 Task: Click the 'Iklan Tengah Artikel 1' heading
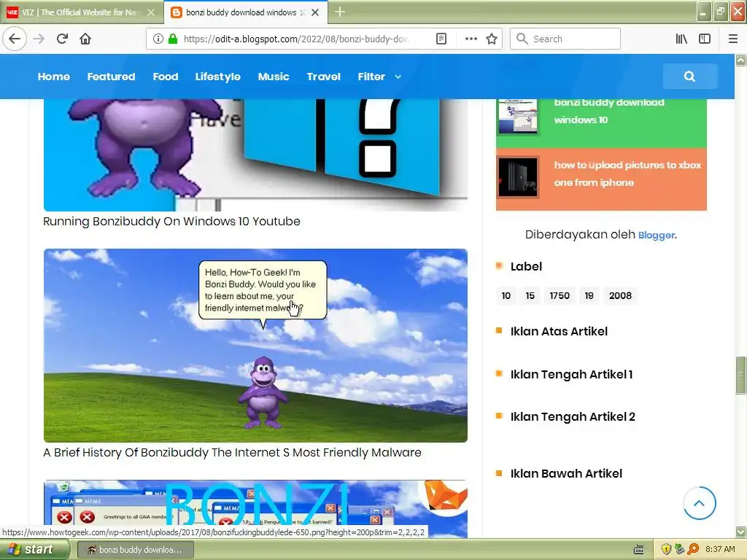[x=571, y=374]
